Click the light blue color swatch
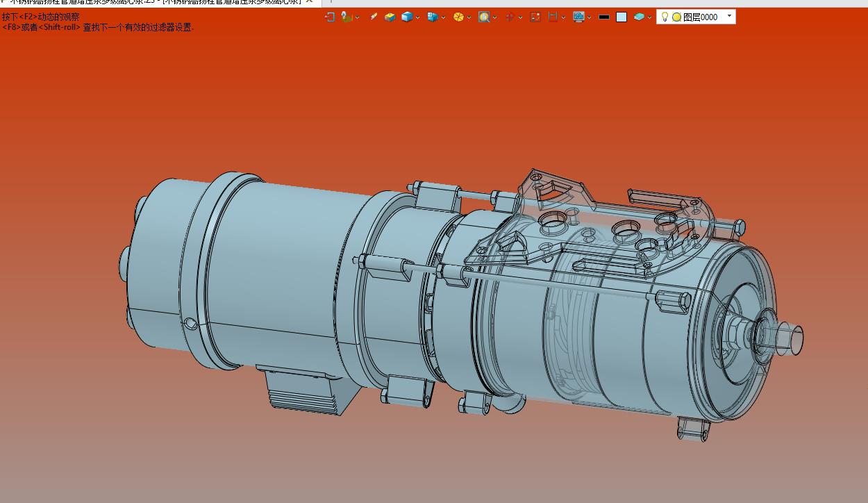Viewport: 868px width, 503px height. [x=621, y=17]
